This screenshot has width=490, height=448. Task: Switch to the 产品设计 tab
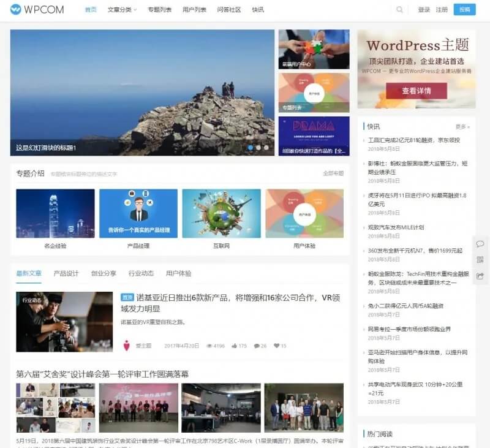66,273
